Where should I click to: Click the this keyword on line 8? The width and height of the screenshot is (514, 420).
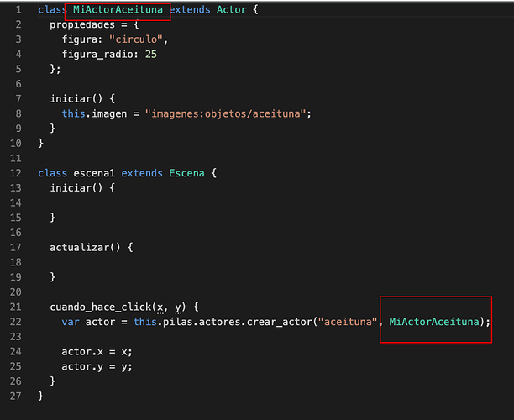click(72, 113)
